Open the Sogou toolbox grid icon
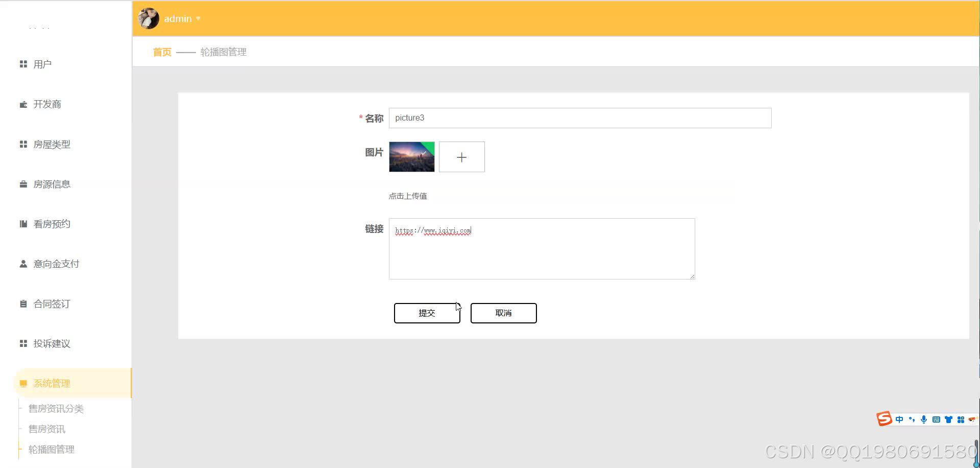Viewport: 980px width, 468px height. pyautogui.click(x=961, y=419)
